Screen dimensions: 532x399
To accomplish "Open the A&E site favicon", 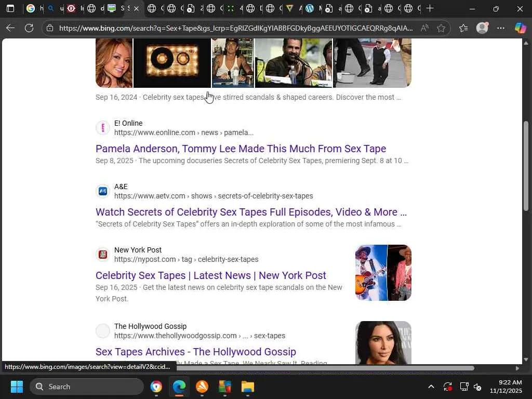I will pos(103,191).
